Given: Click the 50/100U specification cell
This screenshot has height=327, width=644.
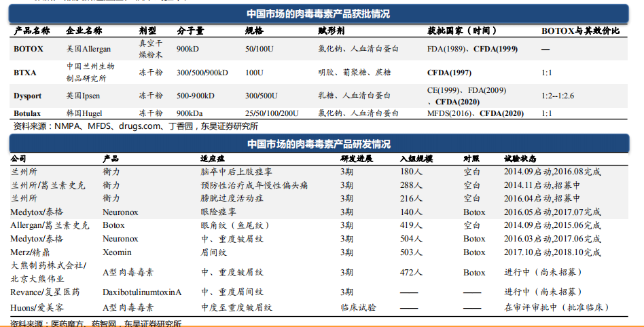Looking at the screenshot, I should (260, 49).
